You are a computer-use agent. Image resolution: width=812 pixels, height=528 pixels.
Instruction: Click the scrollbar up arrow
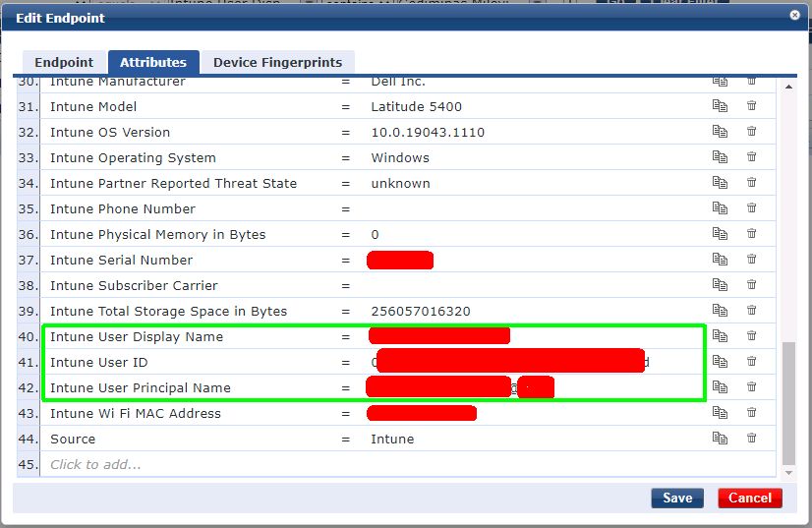pyautogui.click(x=788, y=87)
